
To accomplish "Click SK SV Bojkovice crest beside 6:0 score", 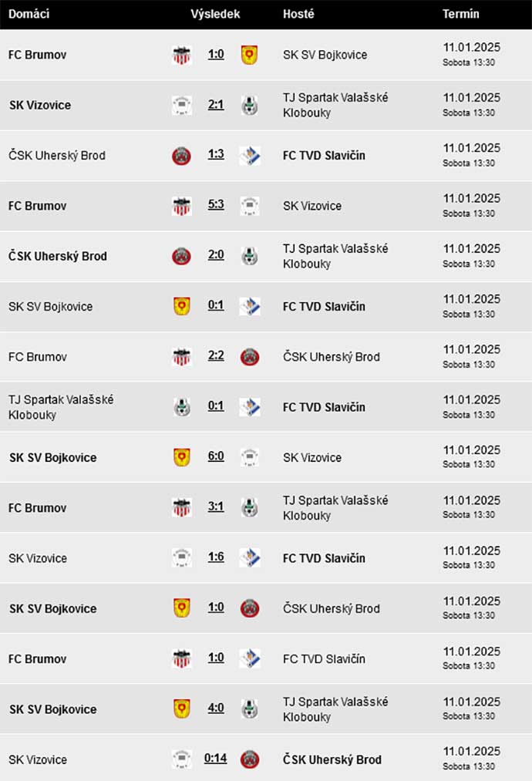I will pyautogui.click(x=181, y=457).
